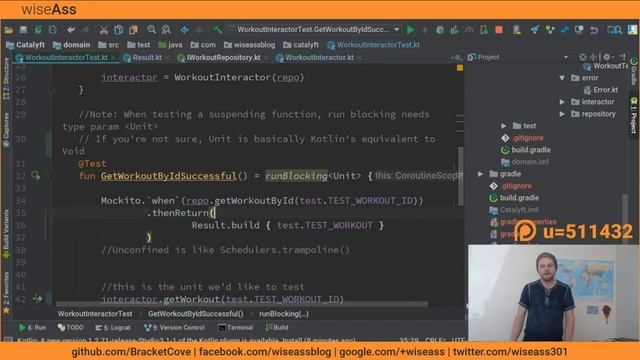Screen dimensions: 640x360
Task: Click the purple Revert arrow icon
Action: (x=594, y=30)
